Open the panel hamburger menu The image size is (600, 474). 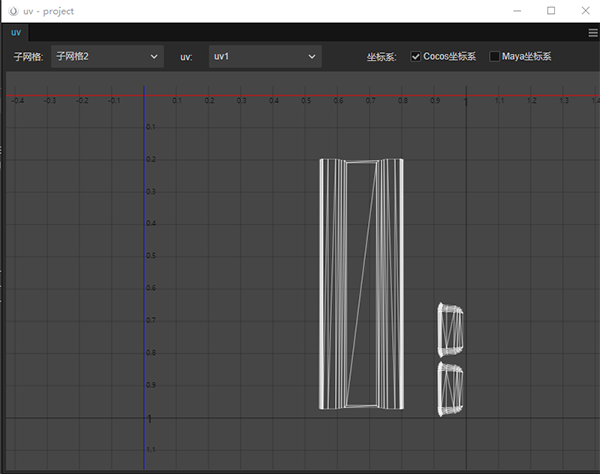[x=593, y=33]
